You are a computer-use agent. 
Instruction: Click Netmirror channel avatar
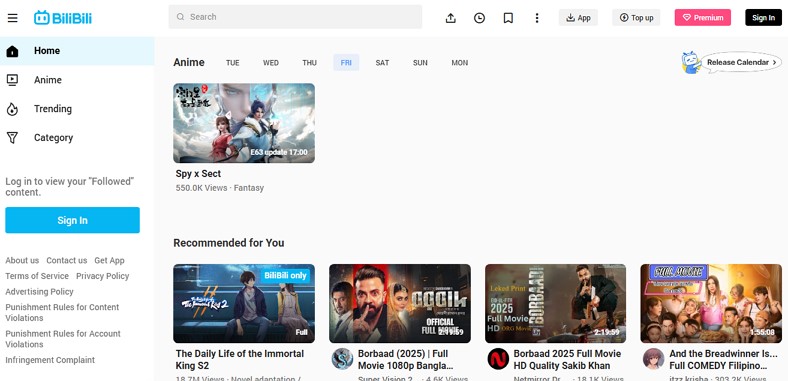pos(498,359)
